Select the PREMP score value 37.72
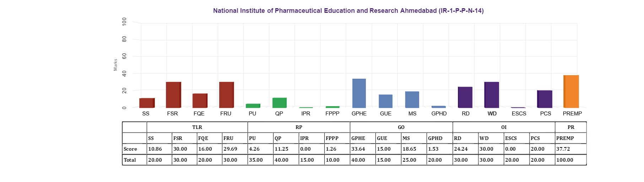 [563, 149]
